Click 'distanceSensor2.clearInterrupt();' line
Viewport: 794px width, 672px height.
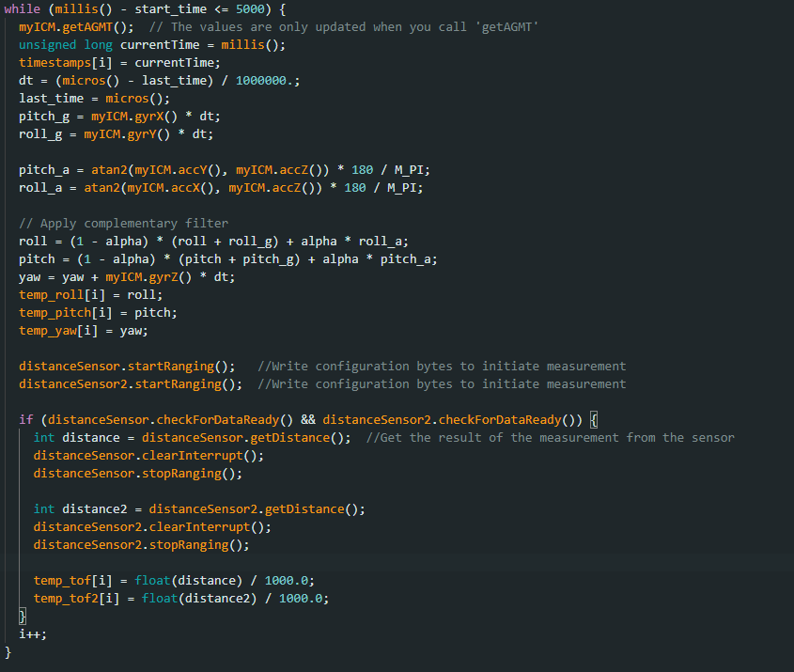(152, 527)
